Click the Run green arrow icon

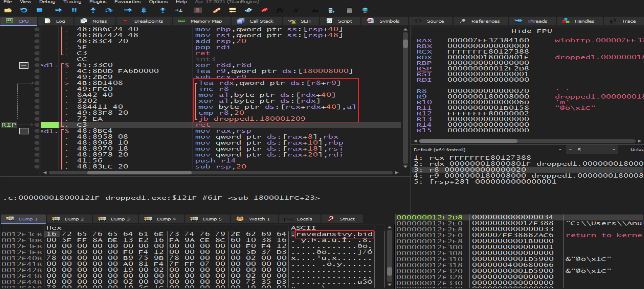[x=59, y=10]
